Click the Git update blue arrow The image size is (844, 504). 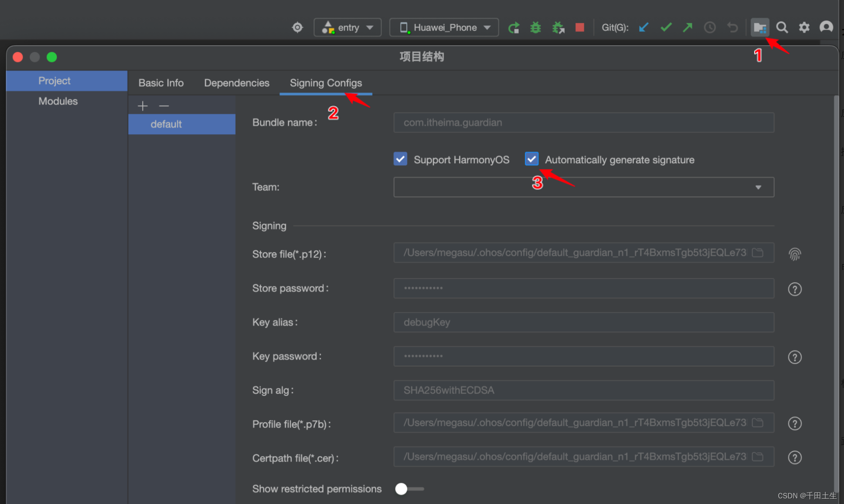(x=643, y=28)
